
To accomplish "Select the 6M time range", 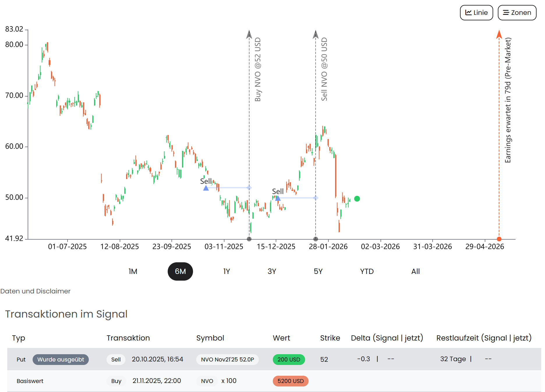I will 180,271.
